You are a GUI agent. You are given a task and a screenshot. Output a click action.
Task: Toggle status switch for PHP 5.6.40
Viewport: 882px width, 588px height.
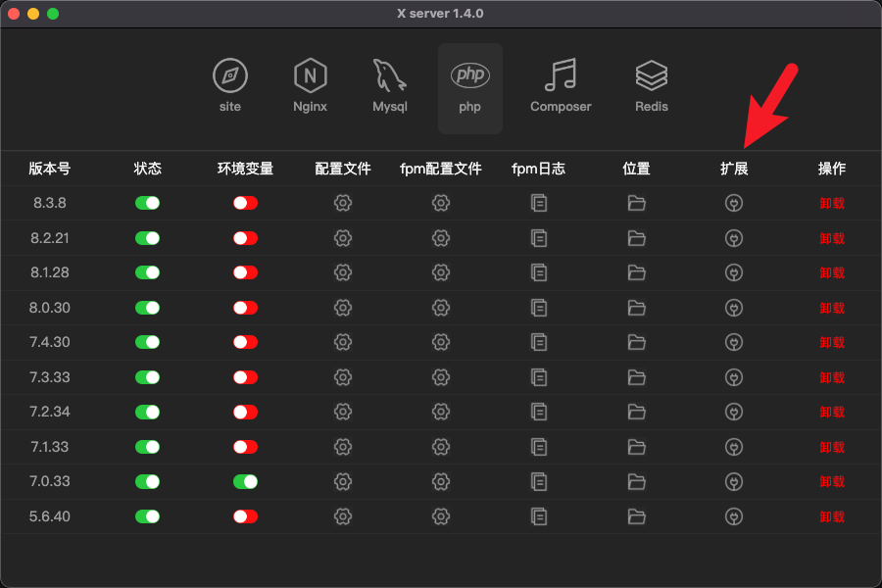tap(147, 516)
